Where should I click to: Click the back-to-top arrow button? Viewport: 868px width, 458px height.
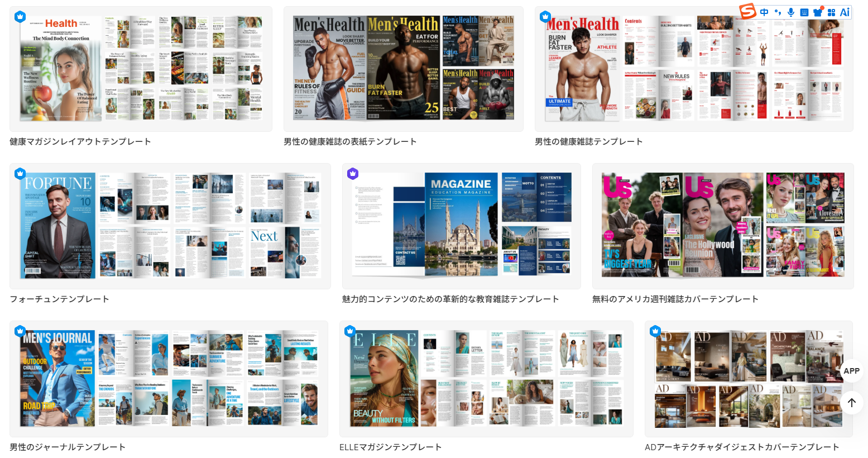(851, 402)
